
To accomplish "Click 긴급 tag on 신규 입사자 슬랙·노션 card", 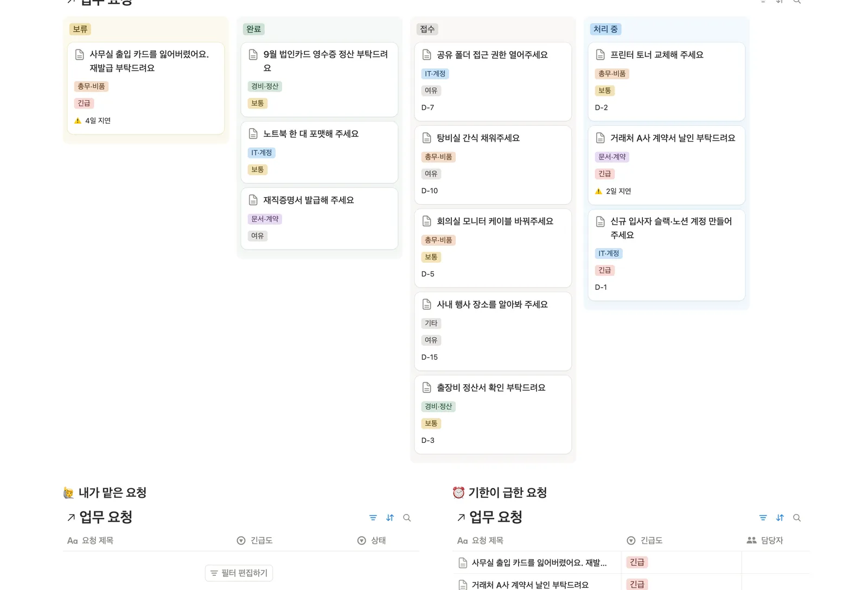I will (605, 270).
